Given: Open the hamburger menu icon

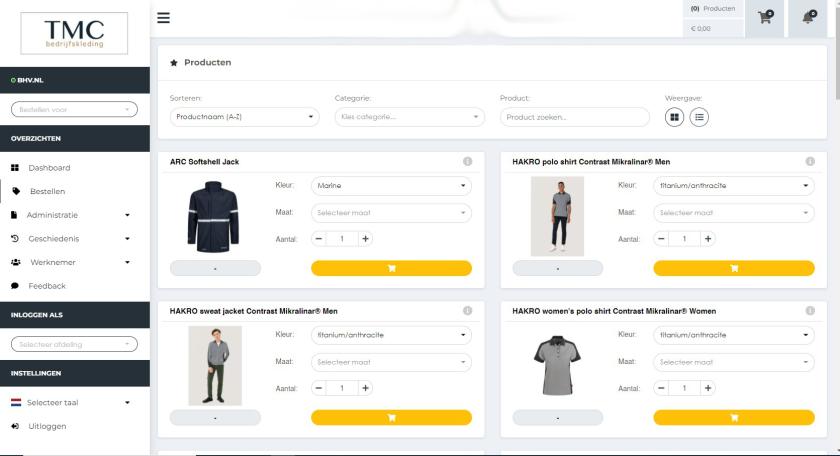Looking at the screenshot, I should pos(163,18).
